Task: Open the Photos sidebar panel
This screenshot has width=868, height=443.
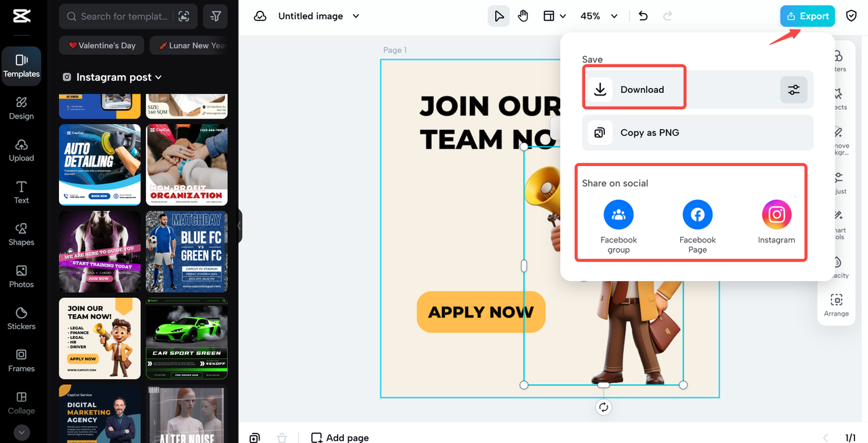Action: 21,276
